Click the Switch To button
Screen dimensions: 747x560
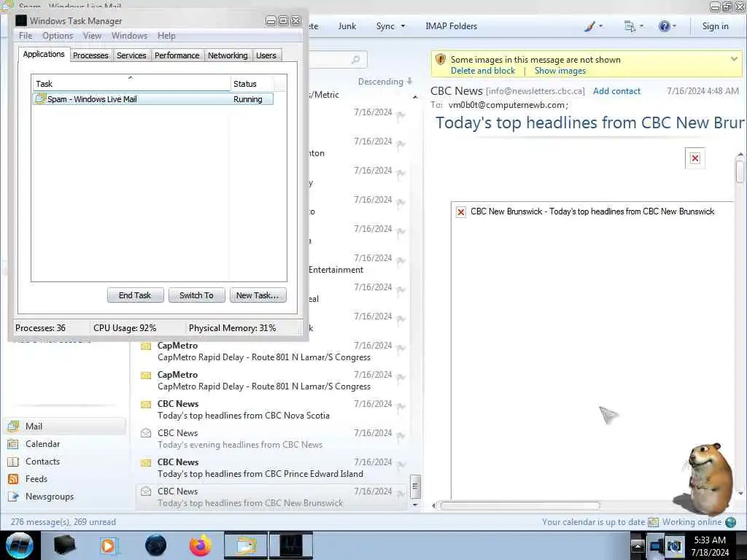point(196,295)
